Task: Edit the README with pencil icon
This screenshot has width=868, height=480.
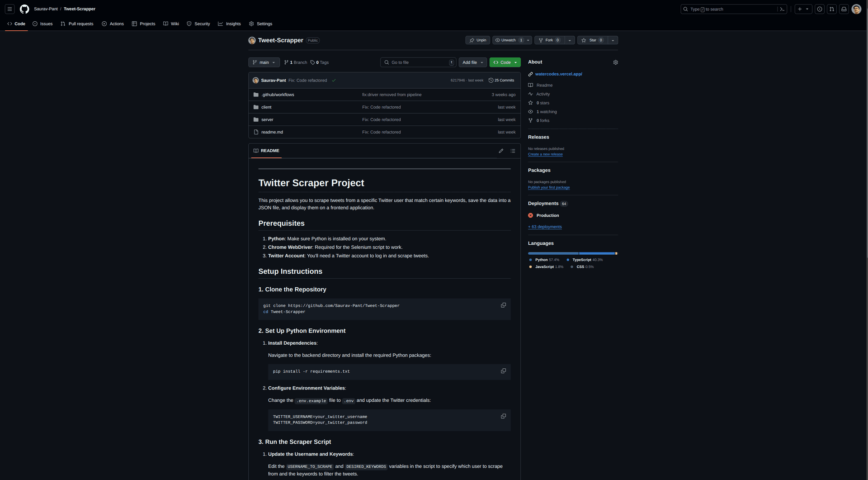Action: pos(501,151)
